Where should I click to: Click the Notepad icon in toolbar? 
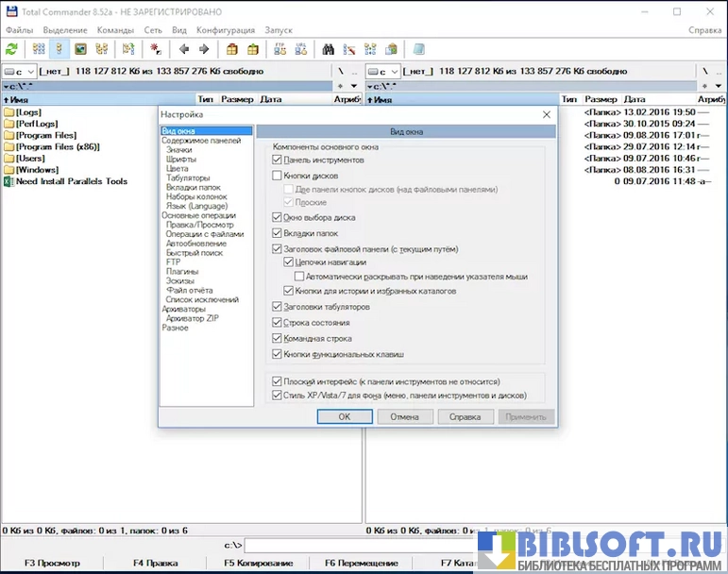pyautogui.click(x=391, y=49)
